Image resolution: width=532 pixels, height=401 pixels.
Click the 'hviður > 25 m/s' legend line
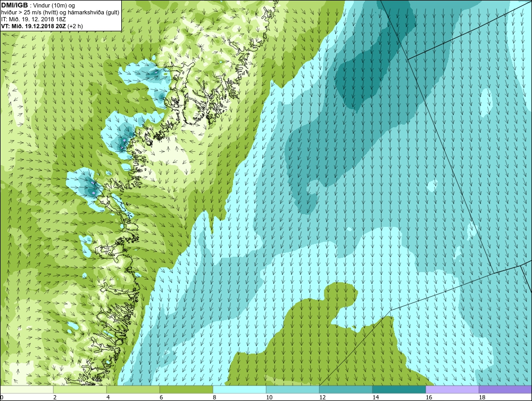pos(61,13)
